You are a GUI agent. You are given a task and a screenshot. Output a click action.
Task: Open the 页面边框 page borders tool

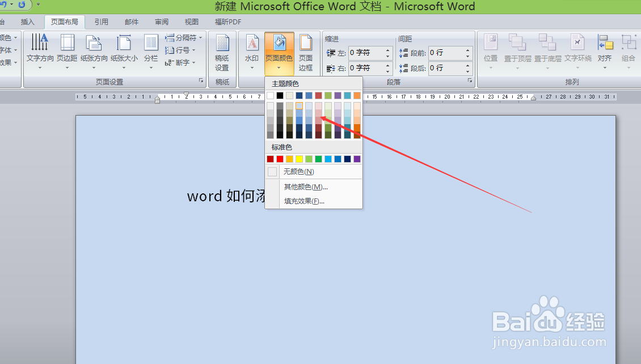click(306, 53)
